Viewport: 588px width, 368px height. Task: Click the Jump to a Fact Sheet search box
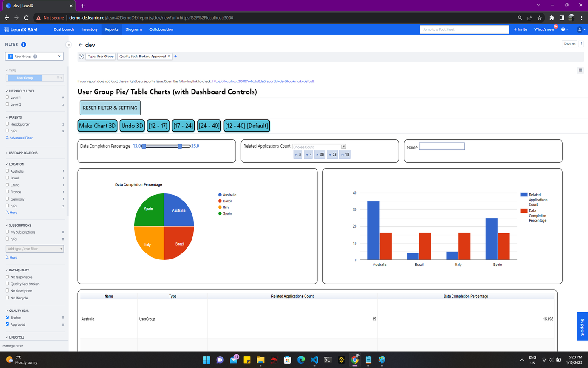point(464,29)
